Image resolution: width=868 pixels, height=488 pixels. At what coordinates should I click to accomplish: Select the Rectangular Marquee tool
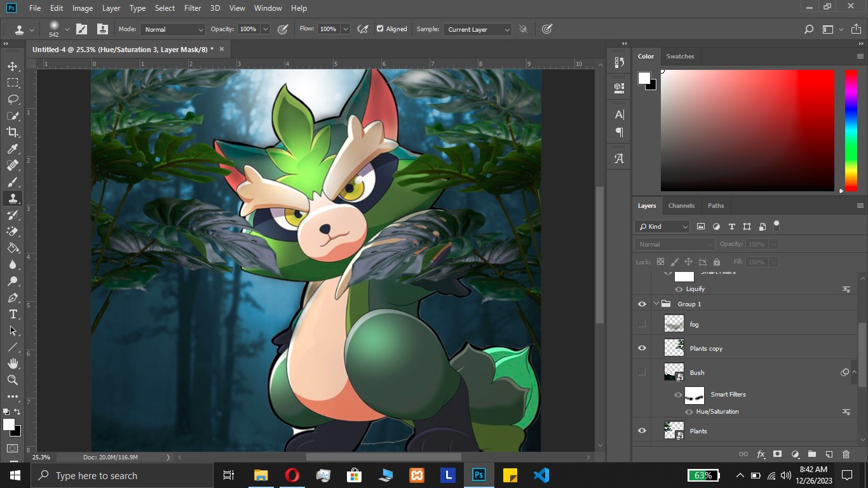13,83
